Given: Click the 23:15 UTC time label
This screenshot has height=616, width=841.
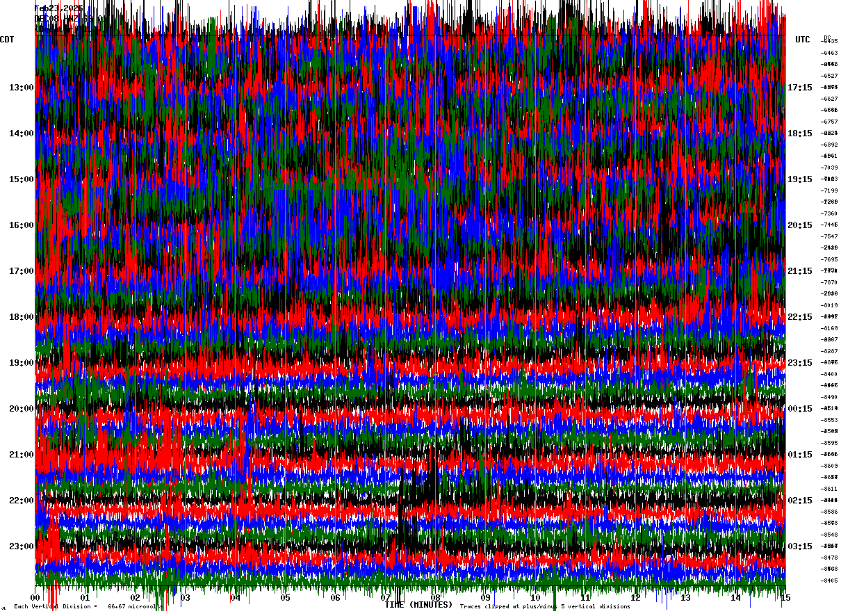Looking at the screenshot, I should tap(800, 363).
